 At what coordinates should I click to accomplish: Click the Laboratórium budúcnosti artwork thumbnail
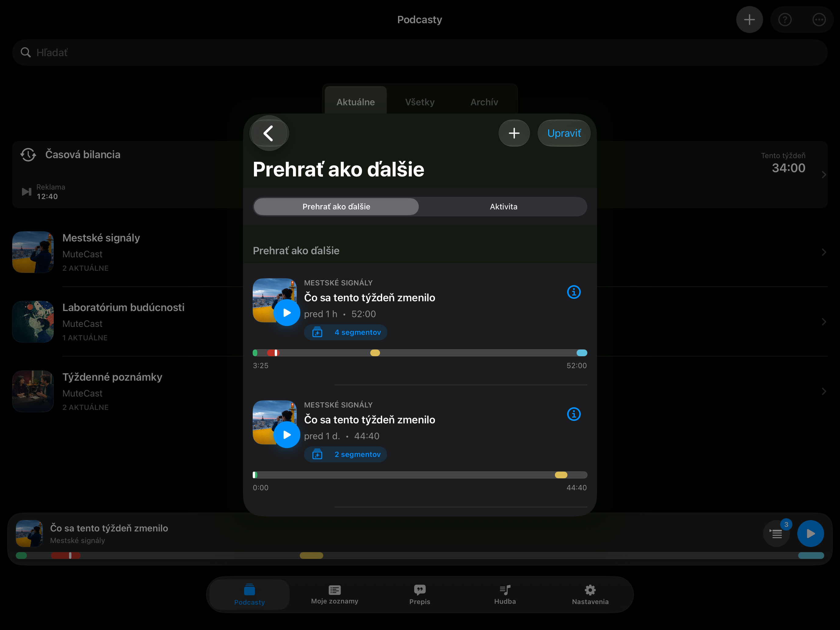33,322
